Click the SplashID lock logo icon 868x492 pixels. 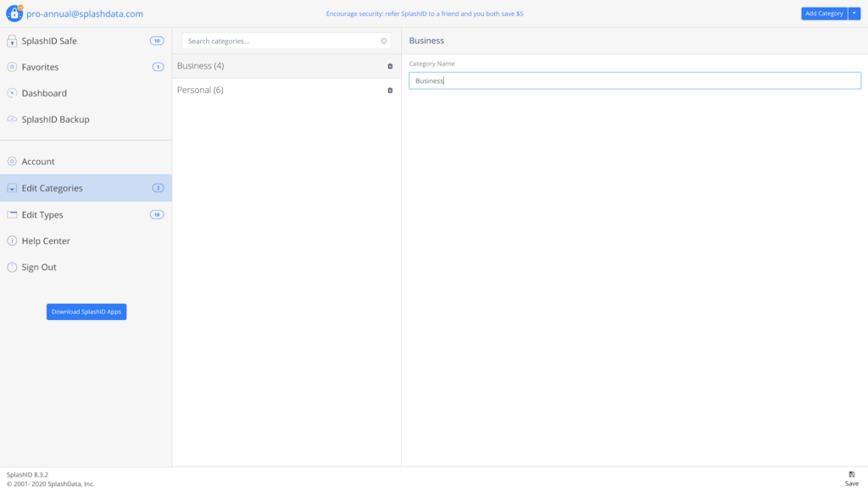tap(14, 14)
